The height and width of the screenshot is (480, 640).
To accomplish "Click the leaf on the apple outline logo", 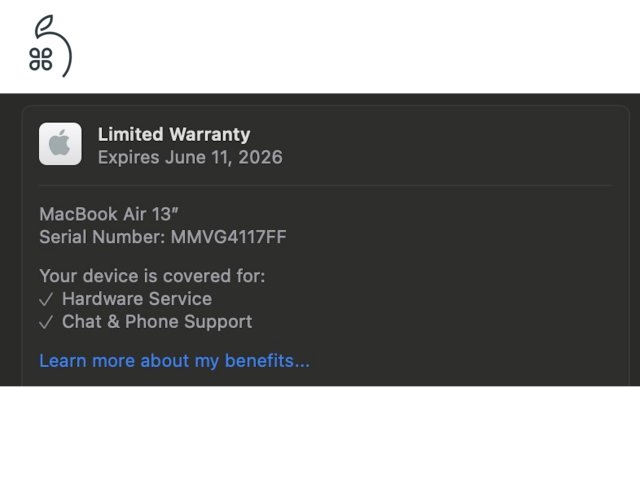I will pos(44,26).
